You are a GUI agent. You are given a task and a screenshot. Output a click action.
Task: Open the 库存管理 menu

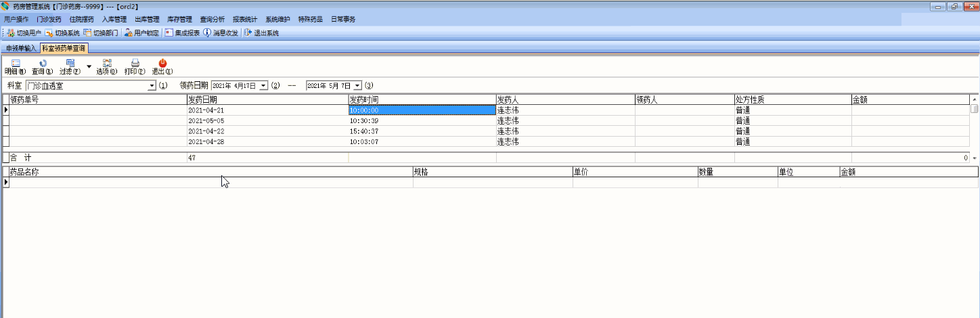click(x=179, y=20)
